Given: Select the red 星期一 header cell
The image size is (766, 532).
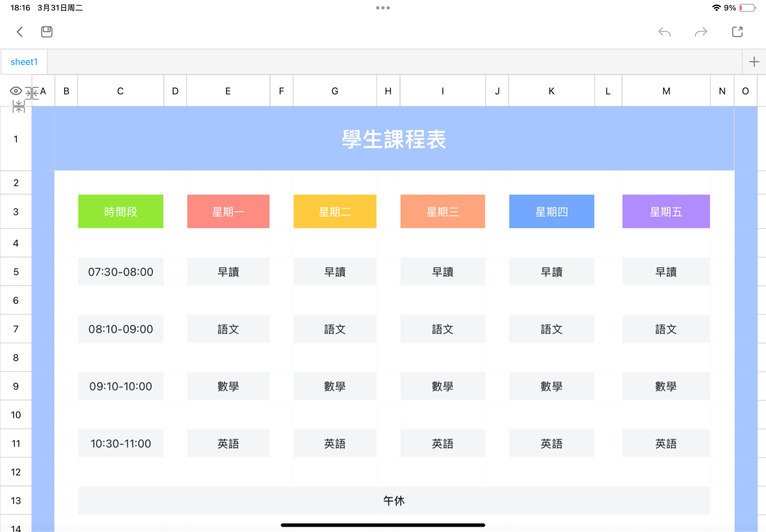Looking at the screenshot, I should 228,211.
